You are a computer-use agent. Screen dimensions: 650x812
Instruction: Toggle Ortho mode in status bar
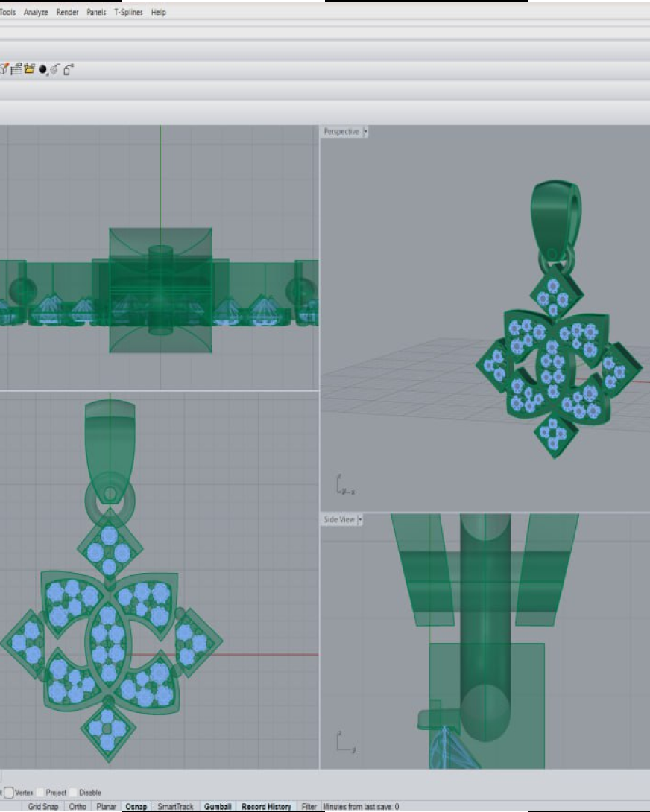(78, 807)
